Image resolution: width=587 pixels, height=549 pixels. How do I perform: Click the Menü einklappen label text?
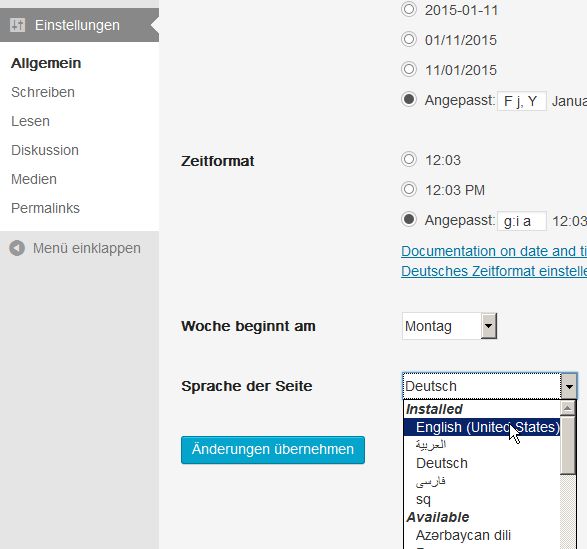coord(87,248)
